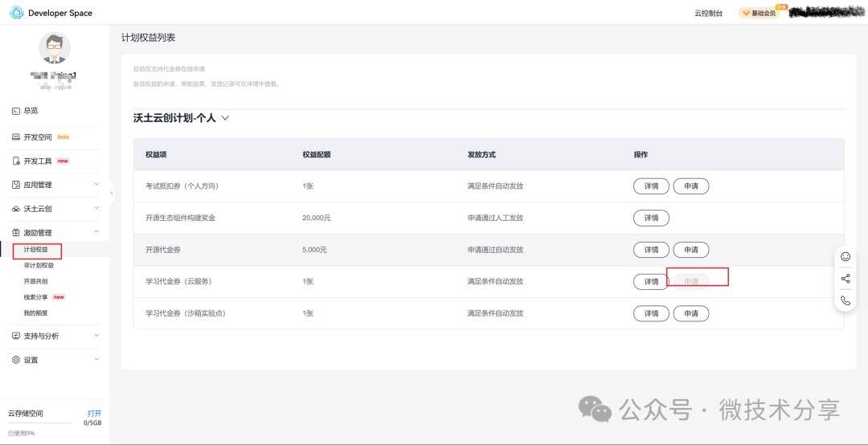Select the 非计划权益 submenu item

(39, 266)
